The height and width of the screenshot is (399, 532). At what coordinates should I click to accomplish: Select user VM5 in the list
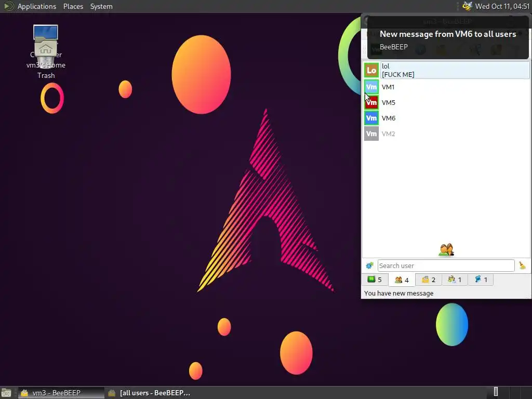pyautogui.click(x=446, y=102)
